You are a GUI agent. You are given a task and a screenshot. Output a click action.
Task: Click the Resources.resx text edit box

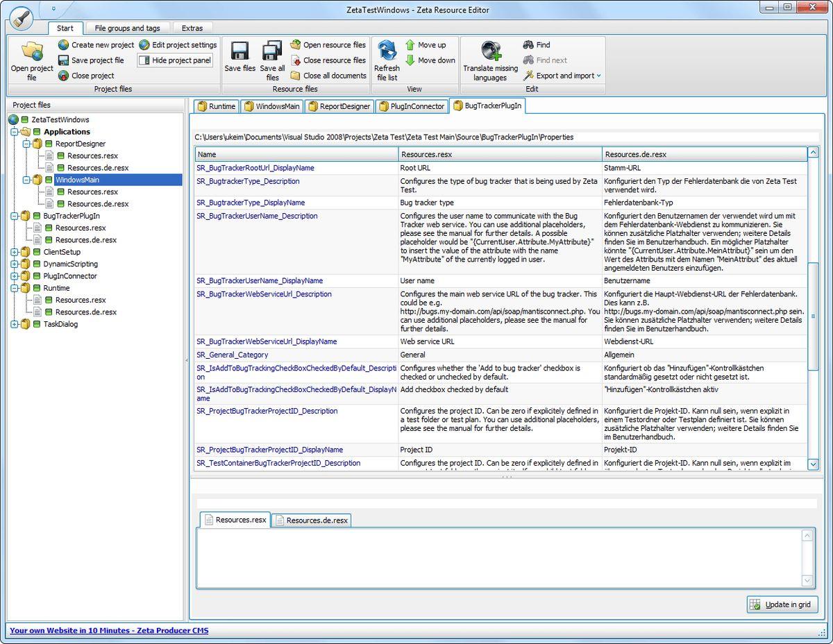tap(498, 558)
